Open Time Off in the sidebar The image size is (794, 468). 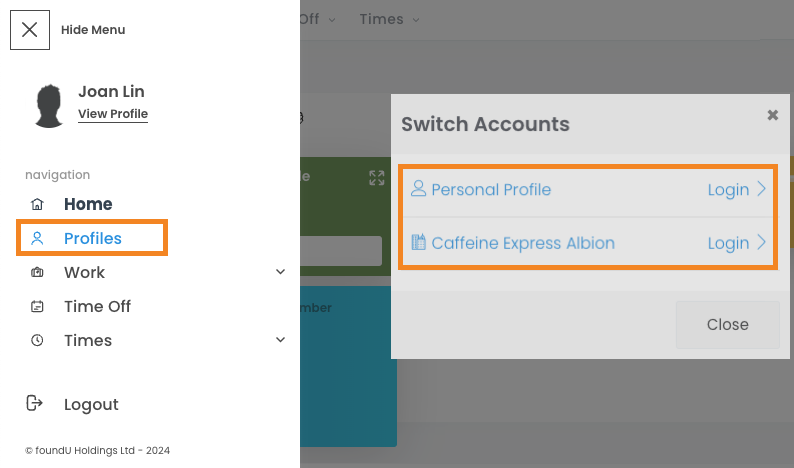coord(97,307)
